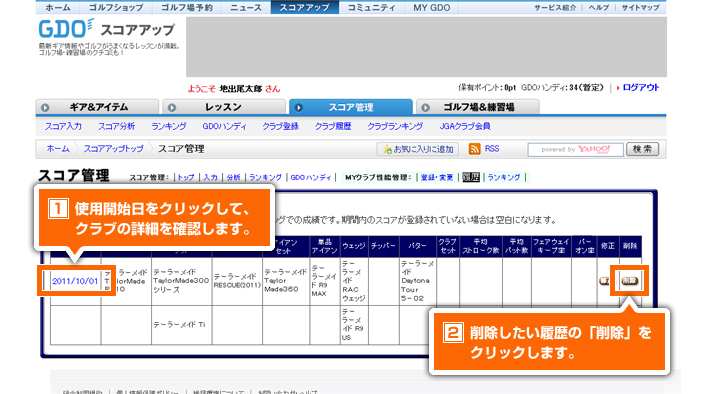Viewport: 702px width, 394px height.
Task: Click the RSS feed icon
Action: point(475,149)
